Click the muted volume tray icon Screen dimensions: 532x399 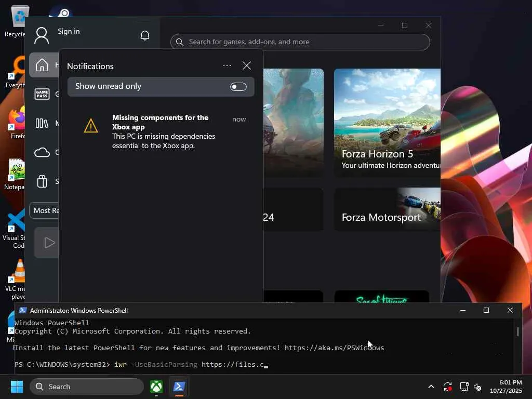(x=478, y=387)
